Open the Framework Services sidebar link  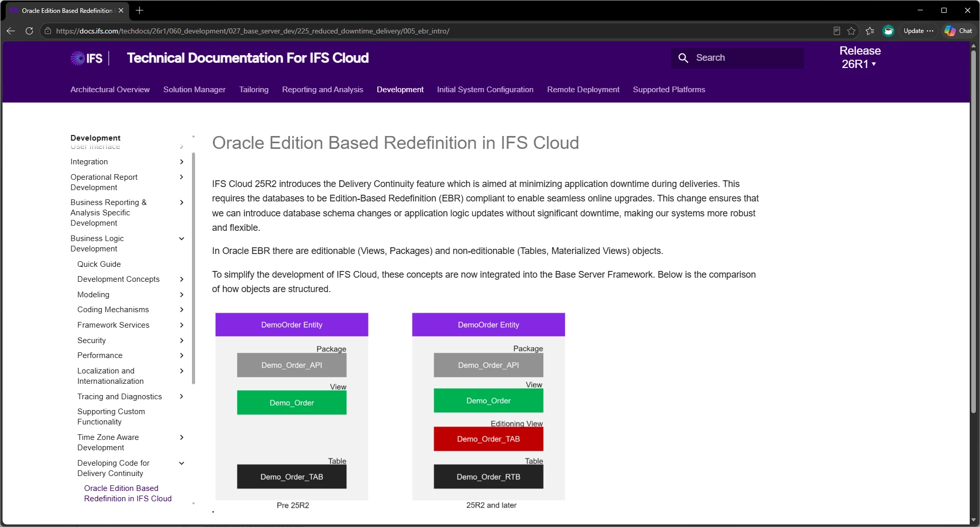click(x=113, y=325)
